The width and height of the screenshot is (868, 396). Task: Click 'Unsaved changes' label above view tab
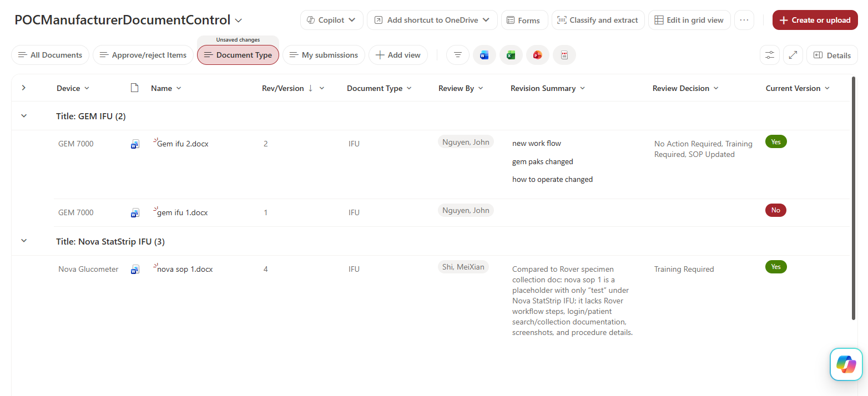[238, 40]
